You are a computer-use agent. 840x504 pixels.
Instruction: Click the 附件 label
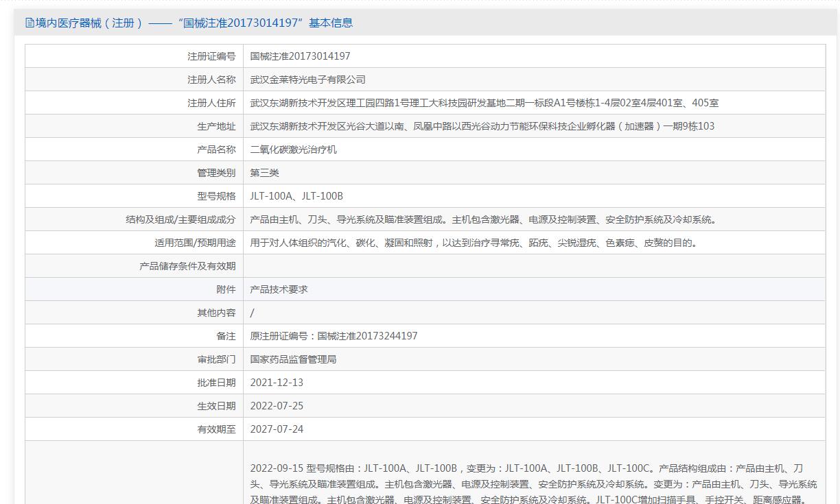click(x=226, y=289)
